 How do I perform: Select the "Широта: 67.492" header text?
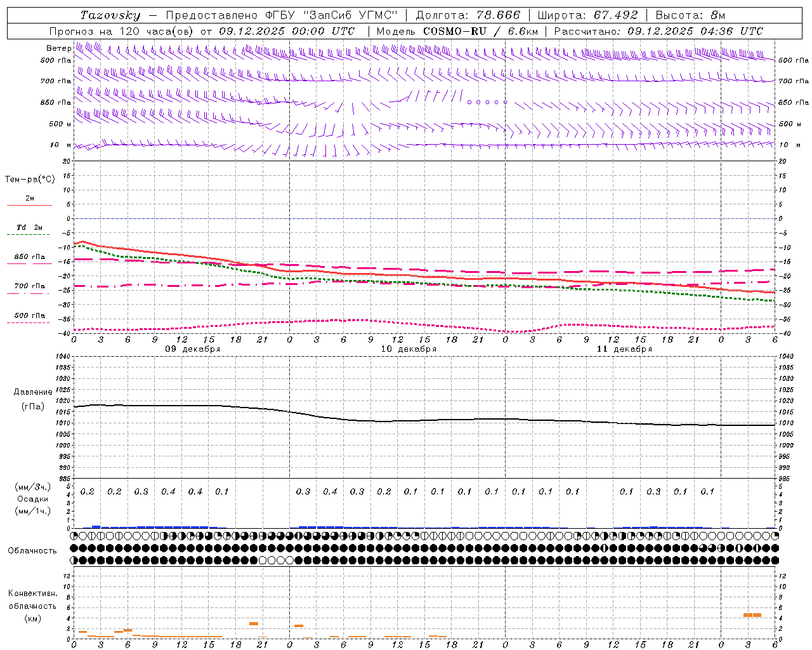pos(587,15)
